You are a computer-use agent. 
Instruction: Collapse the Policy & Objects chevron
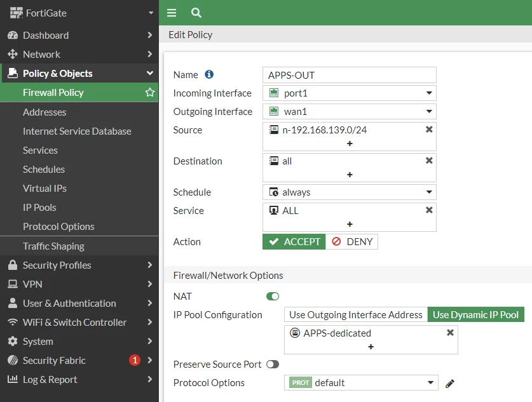click(x=150, y=73)
